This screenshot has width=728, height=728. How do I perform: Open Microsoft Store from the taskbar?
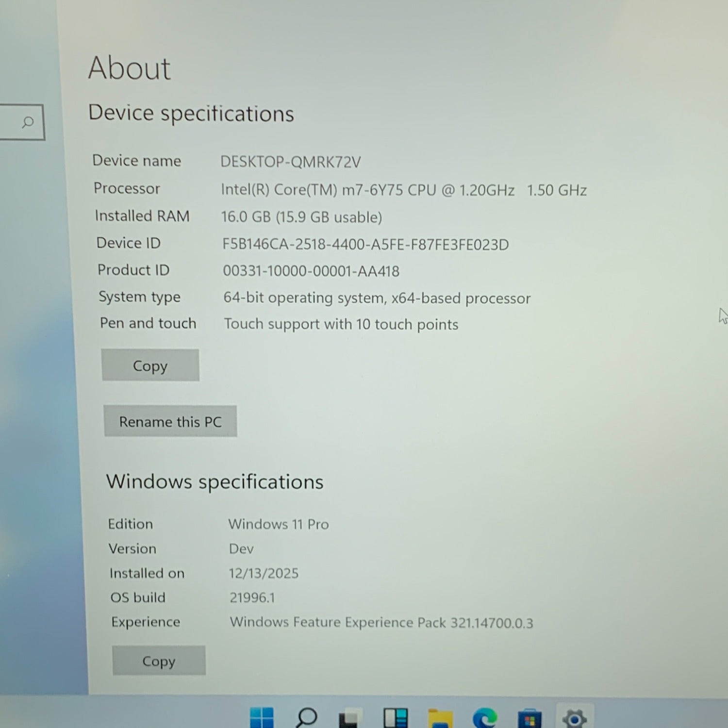click(x=529, y=719)
